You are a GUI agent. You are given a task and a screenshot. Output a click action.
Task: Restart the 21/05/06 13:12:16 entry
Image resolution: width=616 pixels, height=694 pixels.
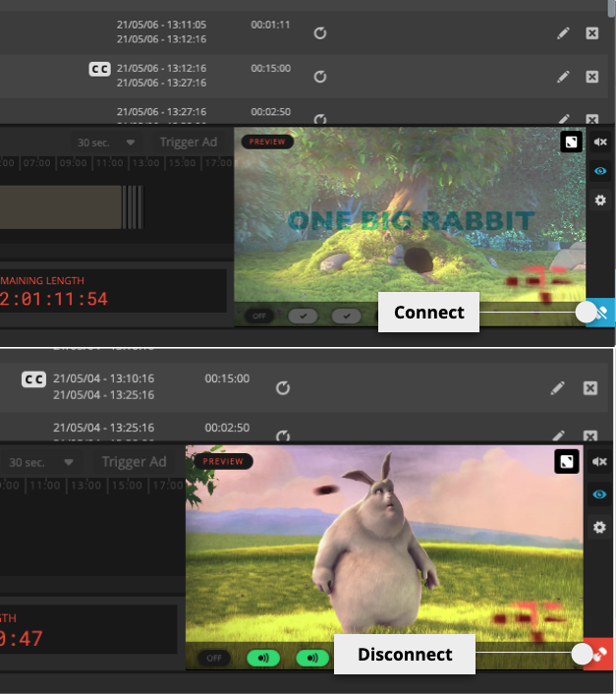coord(320,77)
